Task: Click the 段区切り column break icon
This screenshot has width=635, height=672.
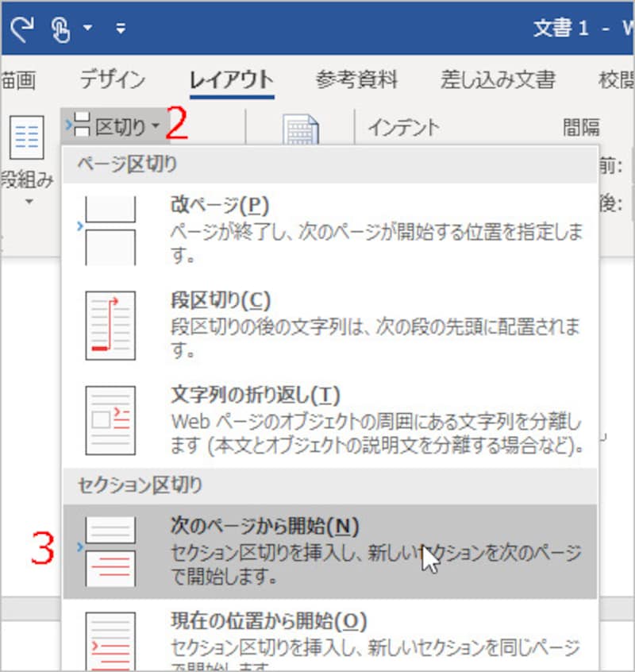Action: coord(109,324)
